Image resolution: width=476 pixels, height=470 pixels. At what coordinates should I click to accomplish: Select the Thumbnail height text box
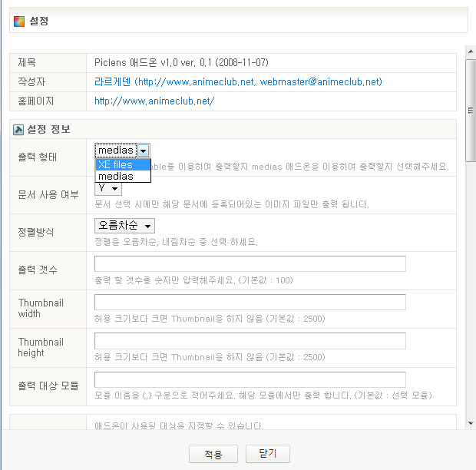point(250,341)
